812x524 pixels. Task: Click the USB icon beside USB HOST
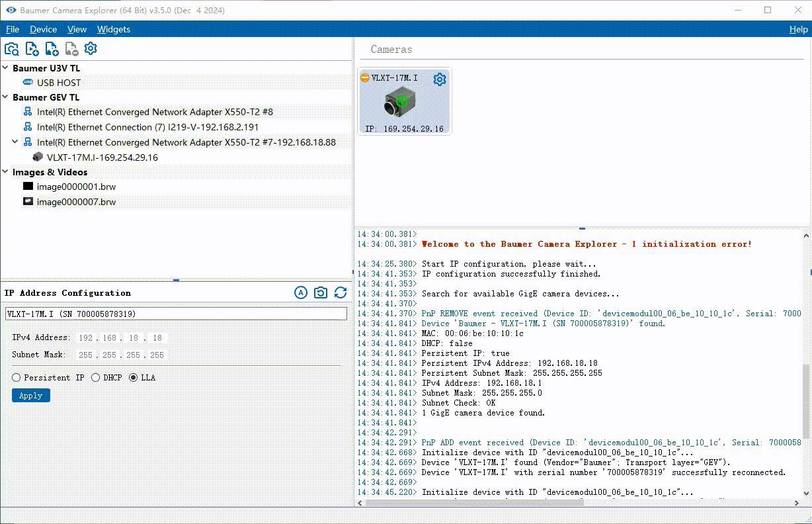click(28, 83)
